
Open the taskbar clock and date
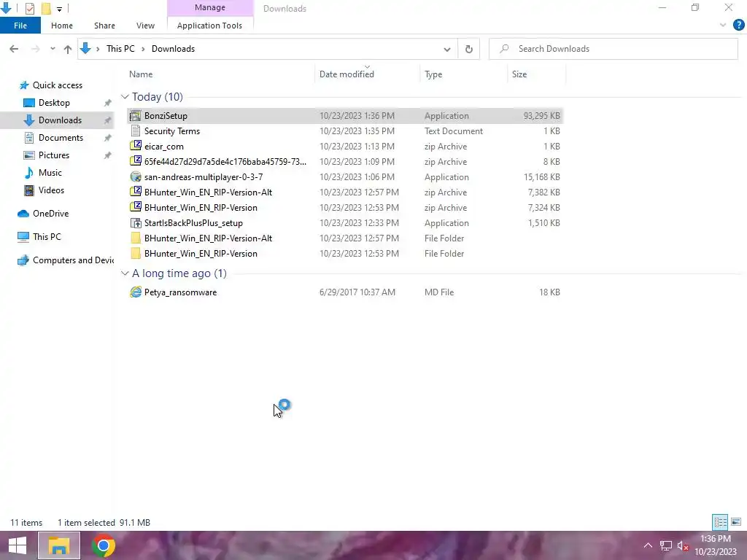tap(716, 545)
